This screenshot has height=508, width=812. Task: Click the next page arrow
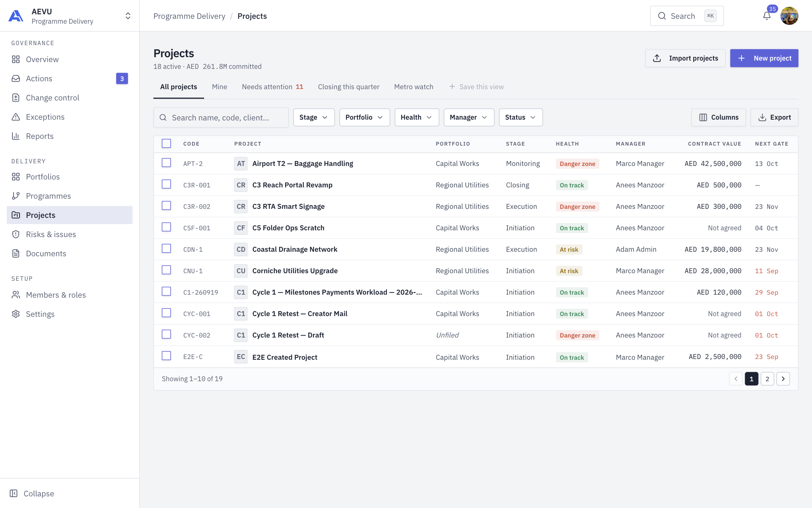783,379
